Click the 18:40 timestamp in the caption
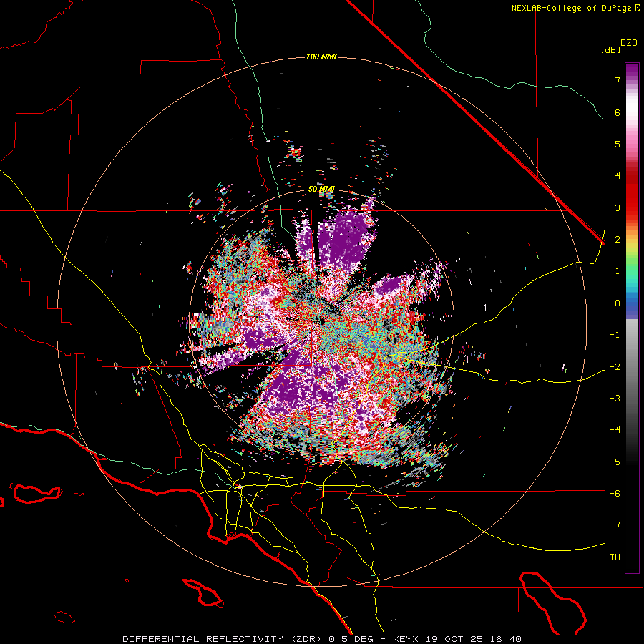The image size is (644, 644). 507,639
